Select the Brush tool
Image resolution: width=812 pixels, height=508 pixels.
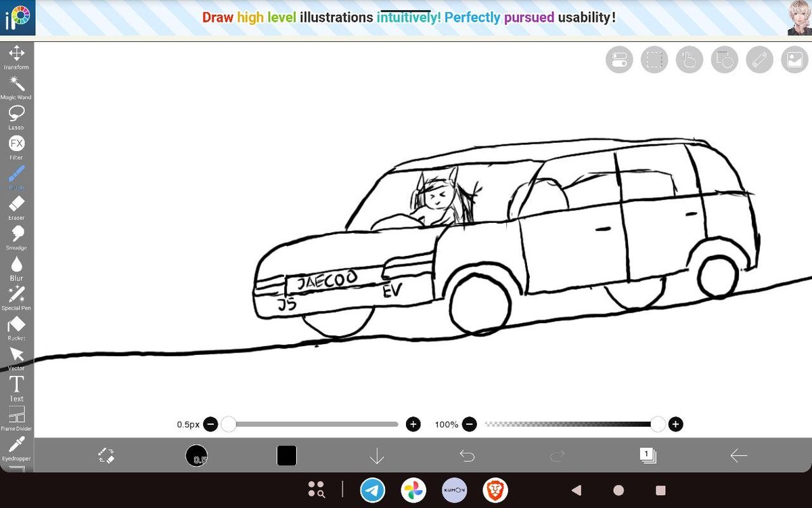tap(16, 177)
